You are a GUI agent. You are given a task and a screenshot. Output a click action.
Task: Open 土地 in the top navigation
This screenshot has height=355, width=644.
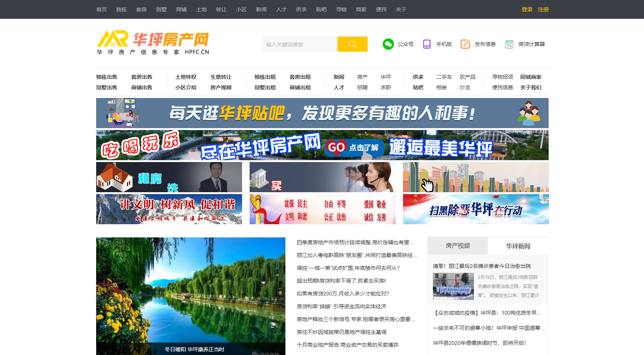201,9
